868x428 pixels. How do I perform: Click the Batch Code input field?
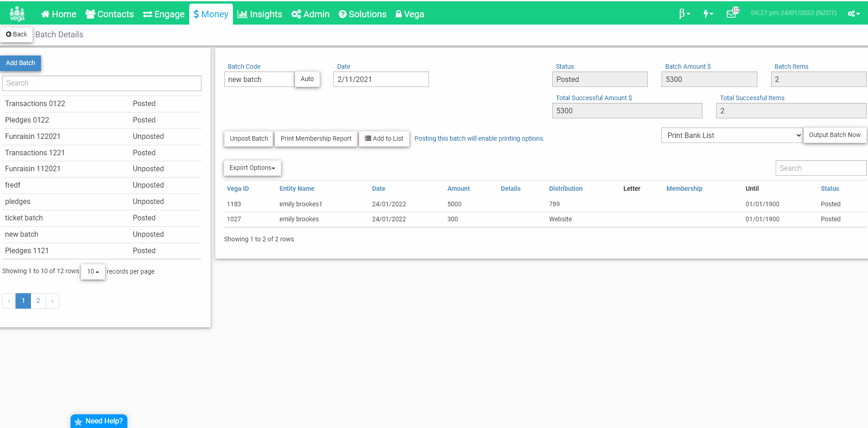pos(259,79)
